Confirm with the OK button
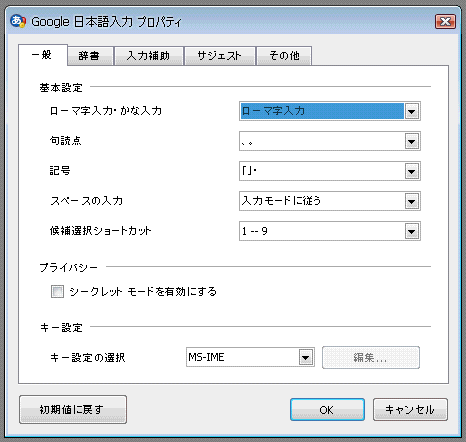 pyautogui.click(x=327, y=409)
